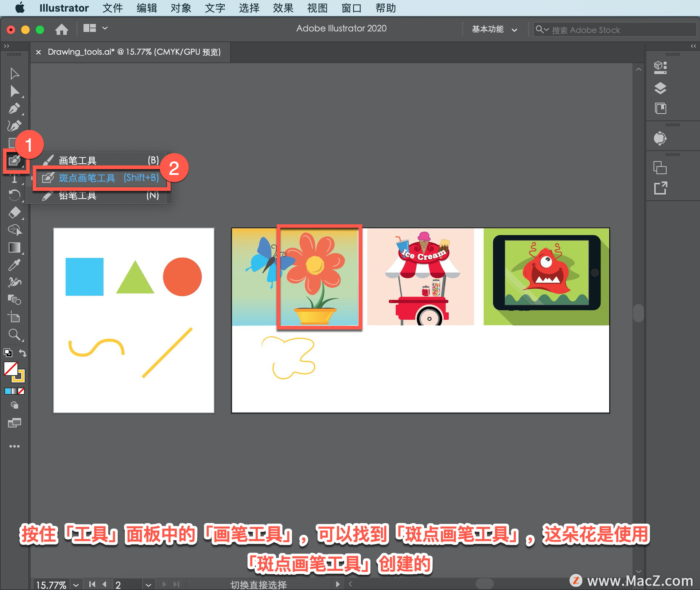Open the Recolor Artwork color wheel panel
The height and width of the screenshot is (590, 700).
tap(660, 138)
